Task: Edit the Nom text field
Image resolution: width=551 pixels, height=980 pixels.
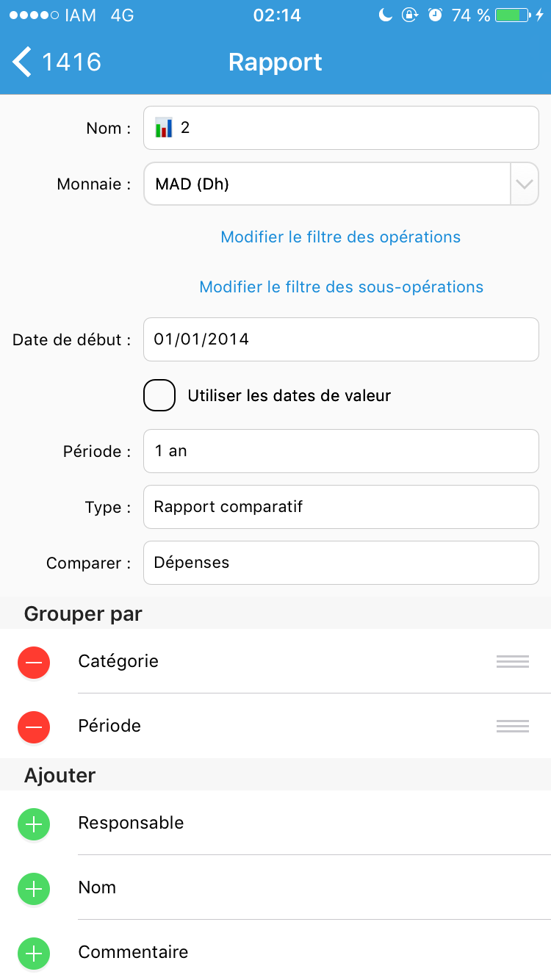Action: tap(341, 128)
